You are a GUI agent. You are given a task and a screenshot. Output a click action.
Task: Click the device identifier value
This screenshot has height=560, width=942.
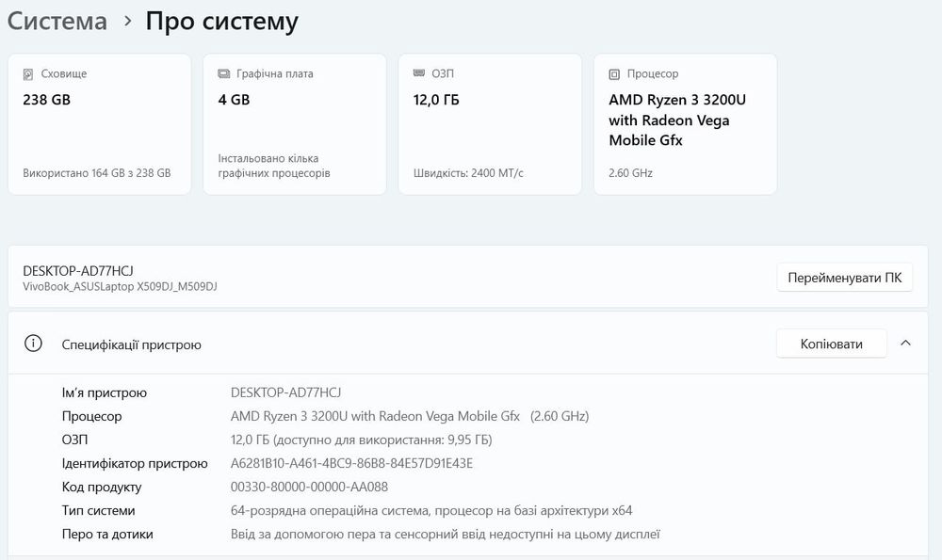click(351, 463)
